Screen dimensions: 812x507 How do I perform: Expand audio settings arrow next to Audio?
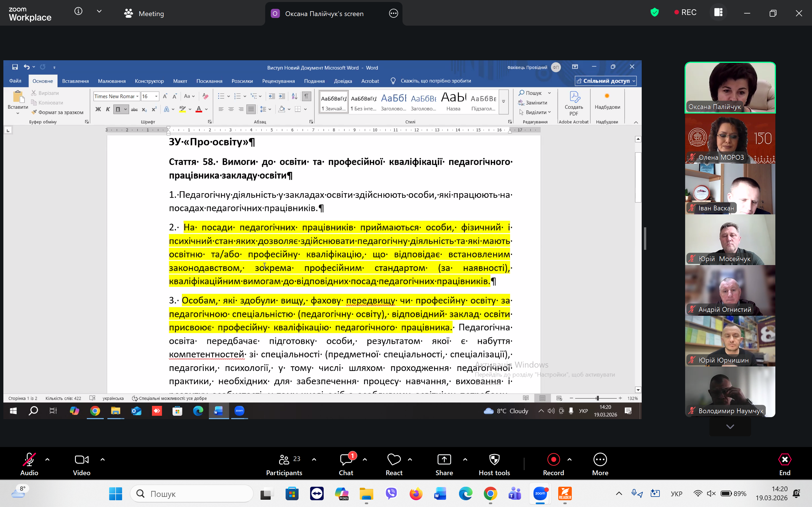pyautogui.click(x=47, y=459)
